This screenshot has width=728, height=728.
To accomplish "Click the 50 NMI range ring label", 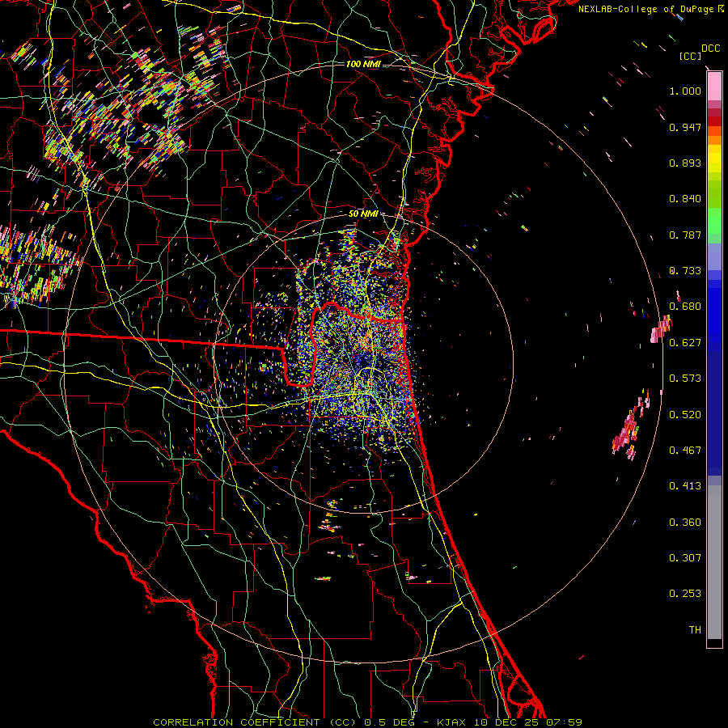I will coord(363,214).
